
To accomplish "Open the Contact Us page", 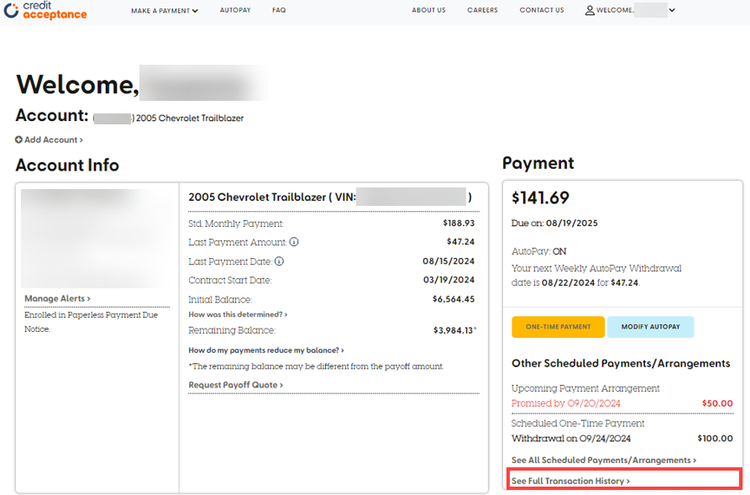I will [541, 11].
